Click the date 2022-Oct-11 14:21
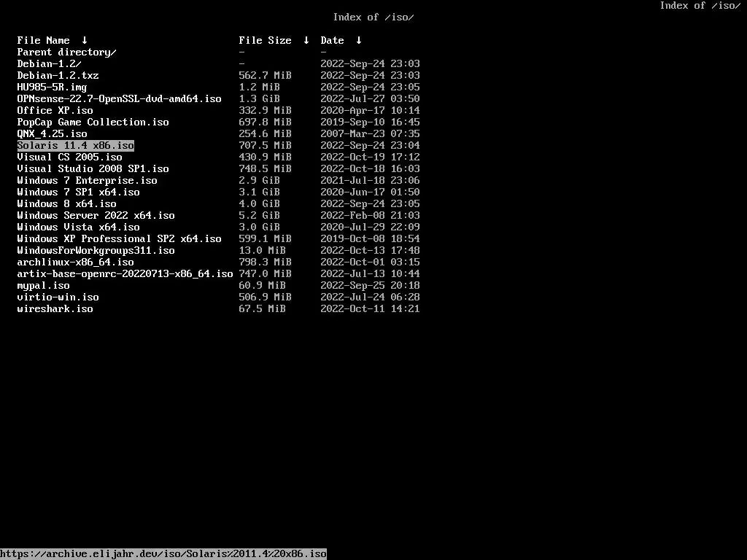 [x=370, y=308]
